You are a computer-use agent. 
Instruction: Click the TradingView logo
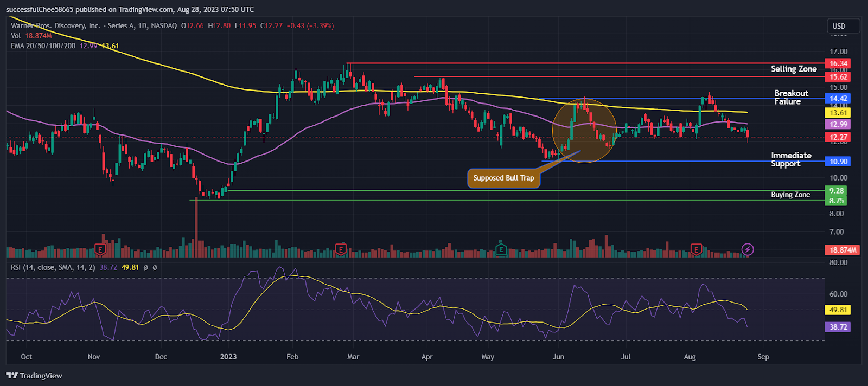[34, 376]
